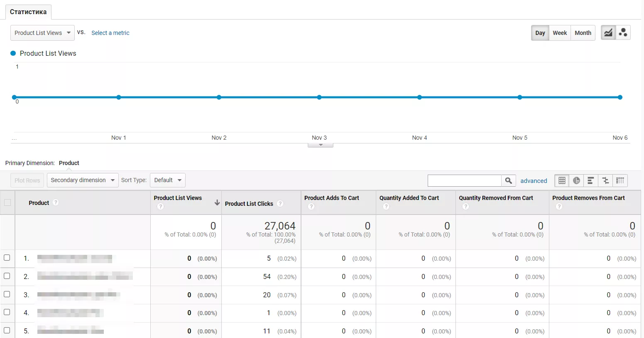Viewport: 644px width, 338px height.
Task: Tick the select-all header checkbox
Action: [7, 202]
